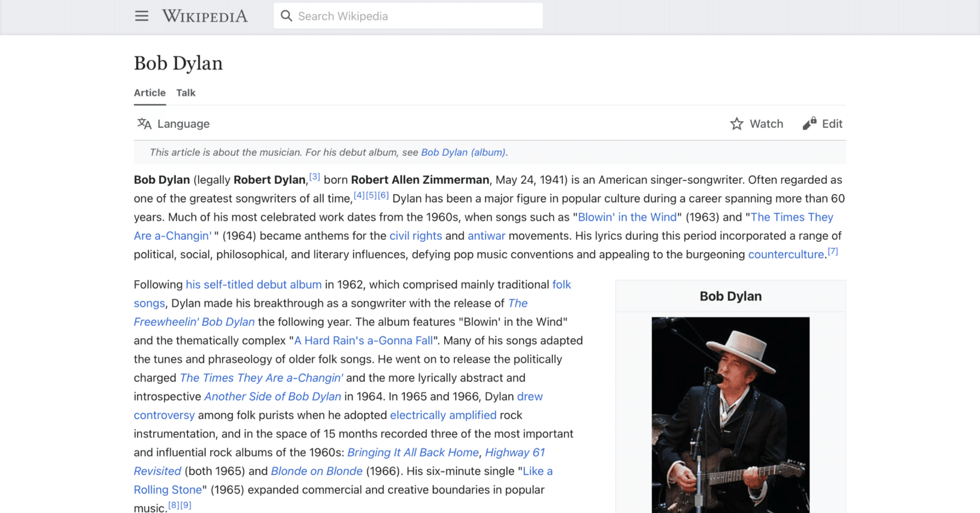Click the Bob Dylan infobox photo
This screenshot has width=980, height=513.
point(730,413)
